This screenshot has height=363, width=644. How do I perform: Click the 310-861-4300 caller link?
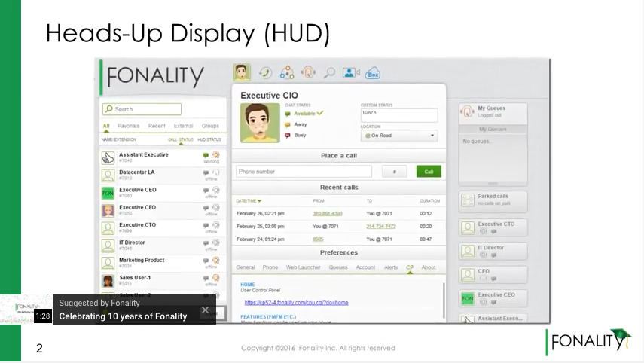point(328,214)
